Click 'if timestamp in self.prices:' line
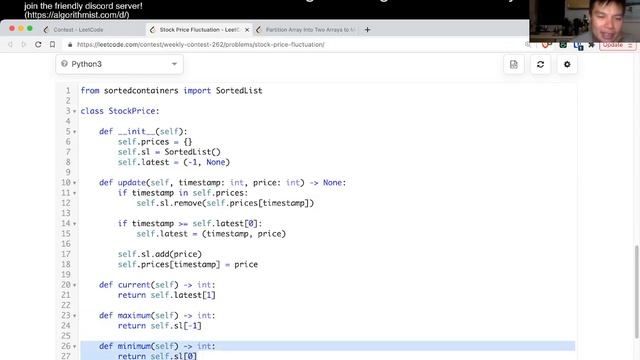Image resolution: width=640 pixels, height=360 pixels. (x=183, y=193)
